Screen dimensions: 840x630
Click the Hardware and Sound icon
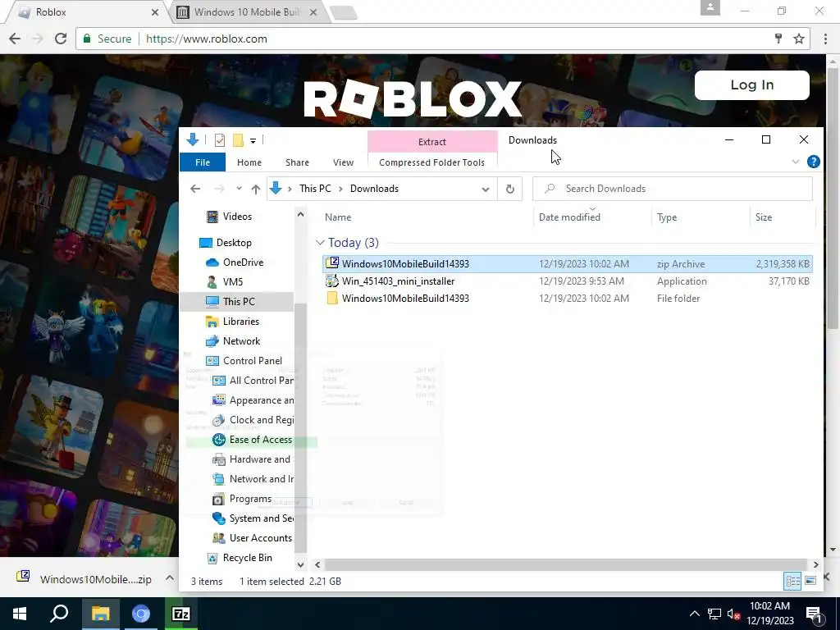click(x=218, y=459)
